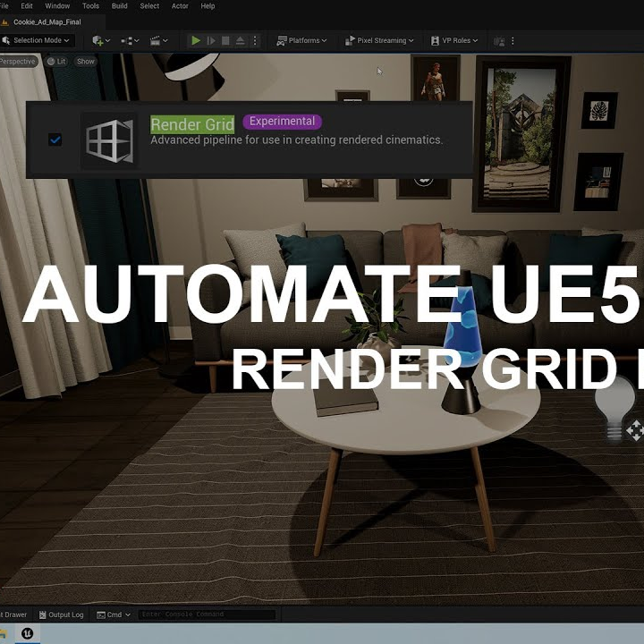
Task: Click the Skip frame button
Action: pyautogui.click(x=211, y=40)
